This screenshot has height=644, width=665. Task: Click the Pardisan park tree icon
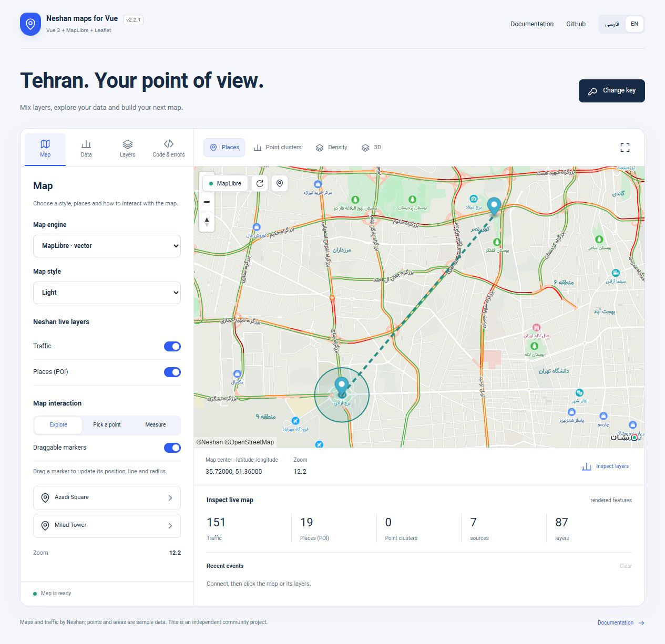[412, 200]
